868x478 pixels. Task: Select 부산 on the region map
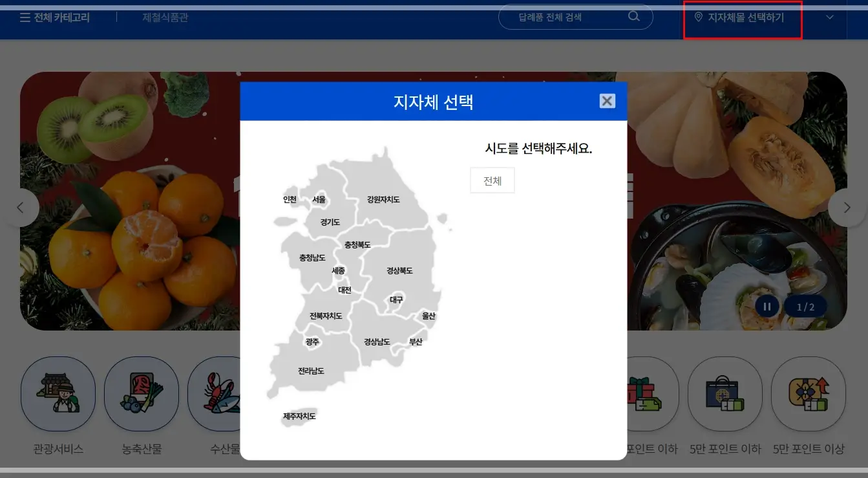pyautogui.click(x=415, y=342)
